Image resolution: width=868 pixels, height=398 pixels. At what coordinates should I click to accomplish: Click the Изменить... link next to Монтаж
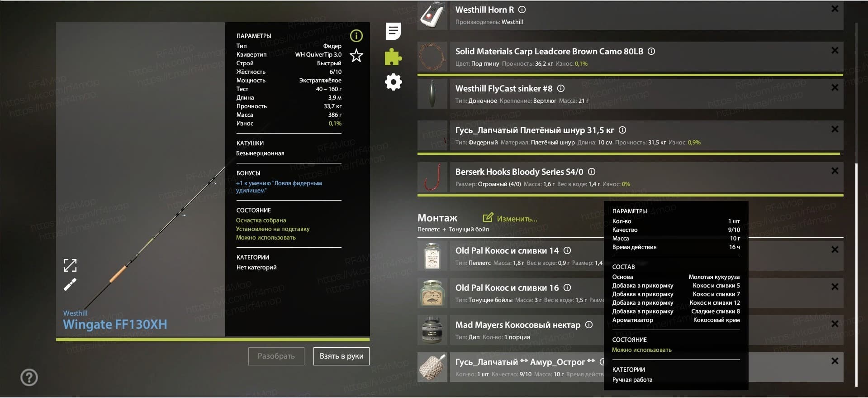point(510,218)
